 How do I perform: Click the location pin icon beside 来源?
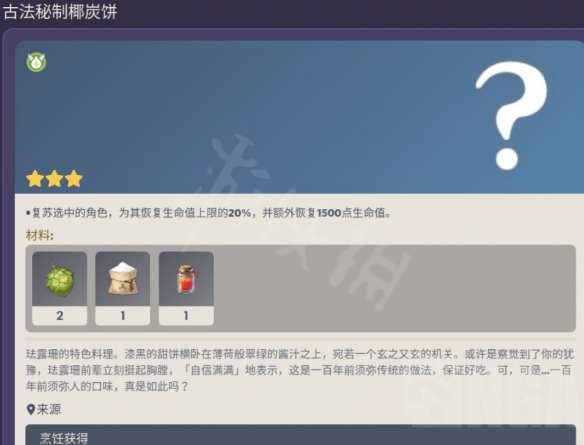pyautogui.click(x=31, y=410)
